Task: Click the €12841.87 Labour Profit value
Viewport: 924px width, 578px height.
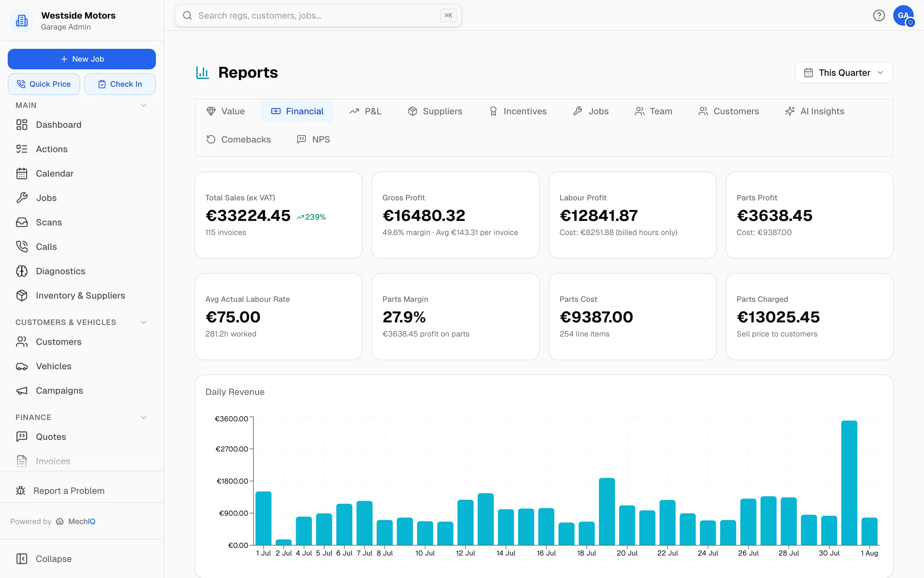Action: pyautogui.click(x=598, y=215)
